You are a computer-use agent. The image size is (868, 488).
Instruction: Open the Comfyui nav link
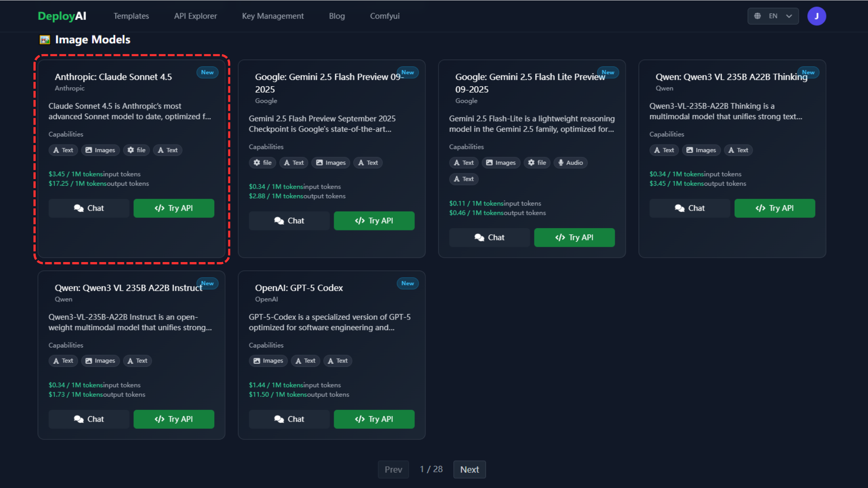coord(384,16)
